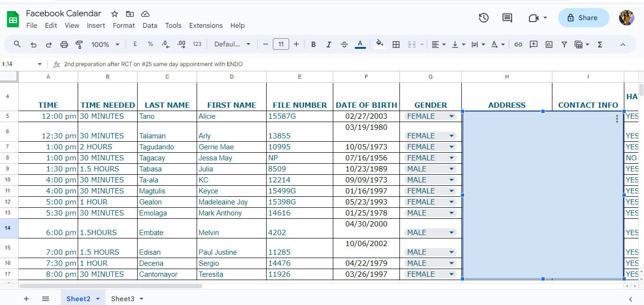644x305 pixels.
Task: Click the Share button
Action: [583, 18]
